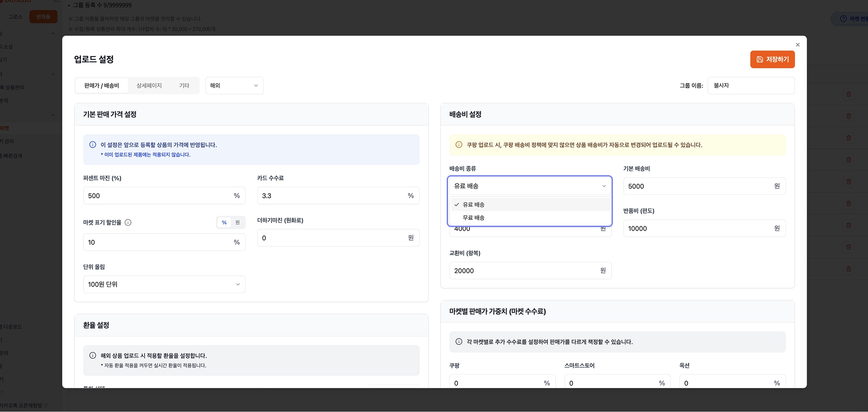Open the 기타 tab
The width and height of the screenshot is (868, 412).
[x=184, y=85]
